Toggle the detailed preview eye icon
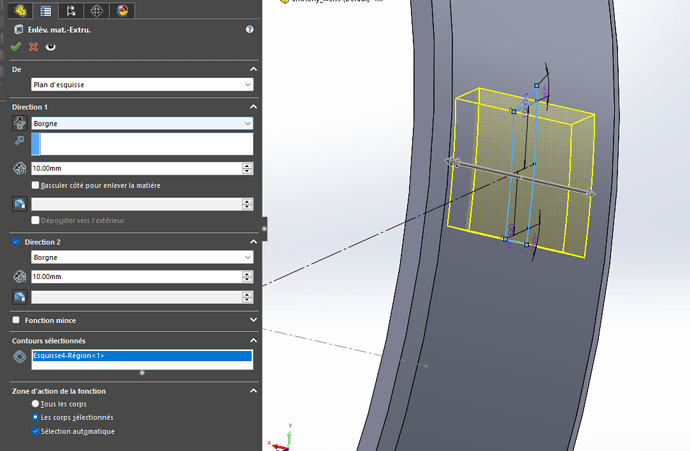 50,47
